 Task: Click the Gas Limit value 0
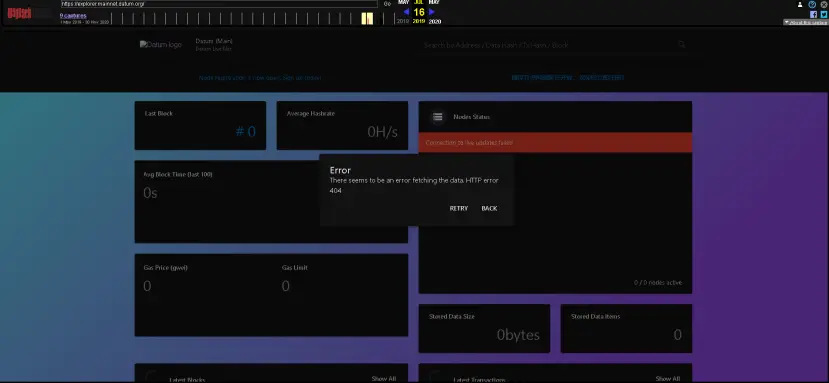click(285, 286)
